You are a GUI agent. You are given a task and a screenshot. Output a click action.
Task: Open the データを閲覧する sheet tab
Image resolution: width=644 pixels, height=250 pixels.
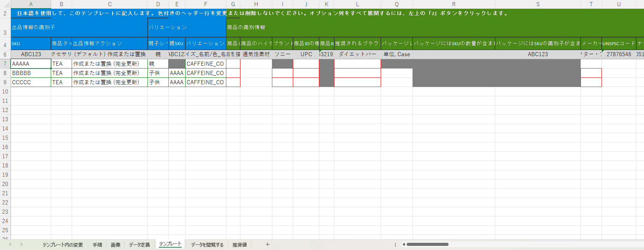[x=207, y=245]
